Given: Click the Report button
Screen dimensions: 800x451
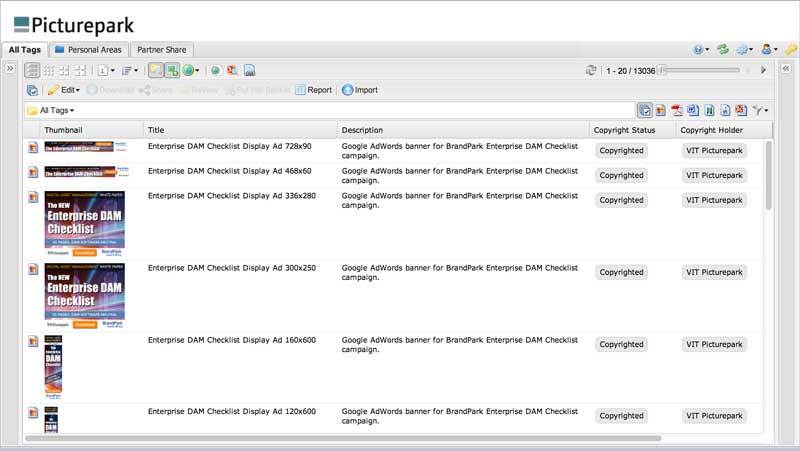Looking at the screenshot, I should pos(313,90).
